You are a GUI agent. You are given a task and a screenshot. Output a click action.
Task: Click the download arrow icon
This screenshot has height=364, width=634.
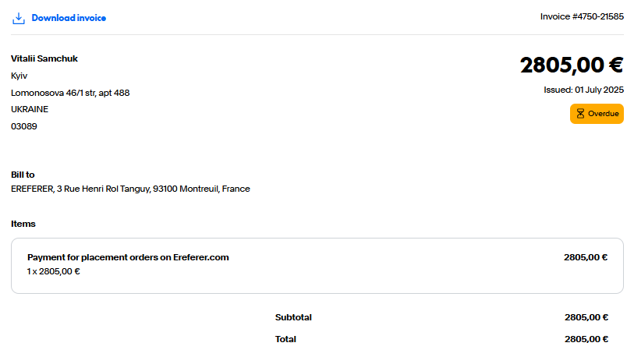pyautogui.click(x=19, y=18)
